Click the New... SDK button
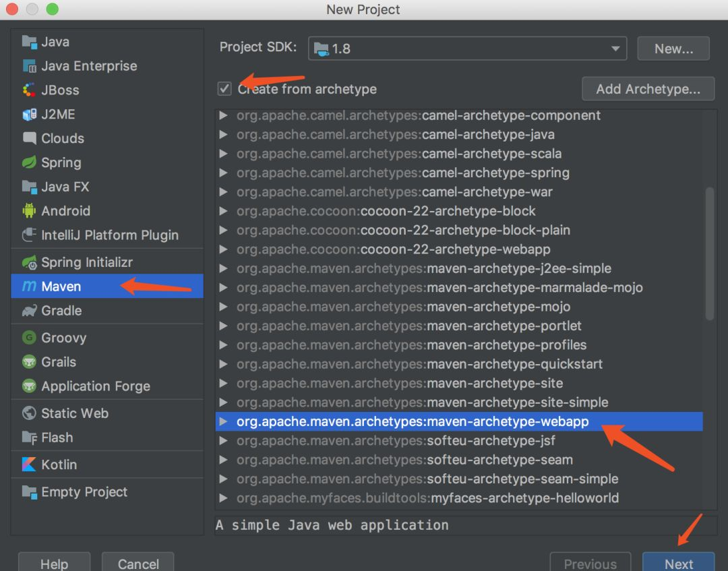Viewport: 728px width, 571px height. [673, 49]
